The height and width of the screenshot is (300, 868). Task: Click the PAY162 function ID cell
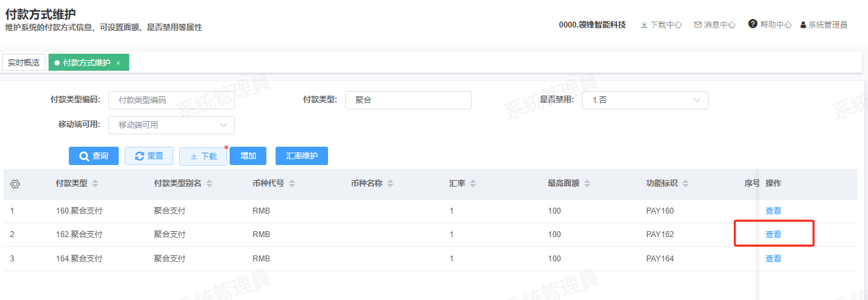coord(660,234)
